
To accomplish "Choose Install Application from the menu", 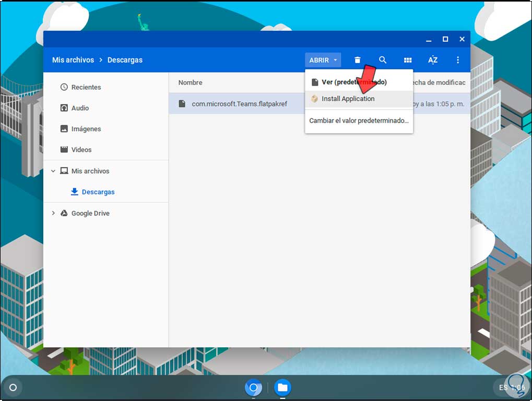I will point(359,99).
